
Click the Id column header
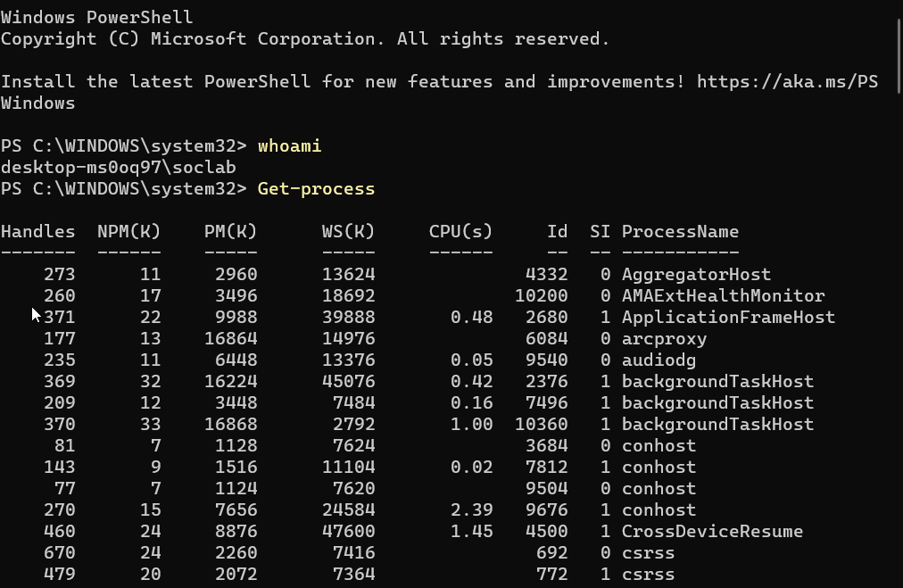tap(557, 231)
